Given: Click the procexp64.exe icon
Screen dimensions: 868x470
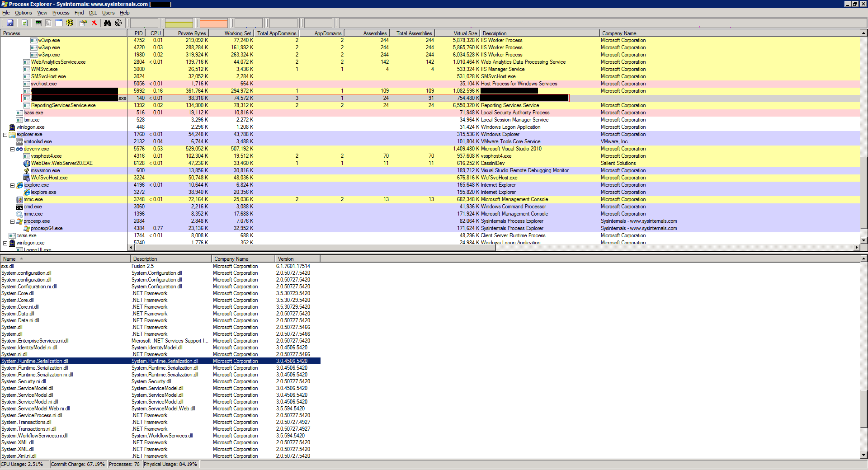Looking at the screenshot, I should 27,228.
